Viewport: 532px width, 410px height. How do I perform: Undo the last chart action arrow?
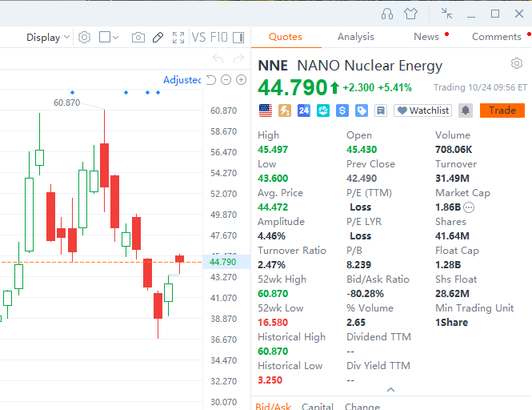click(218, 58)
